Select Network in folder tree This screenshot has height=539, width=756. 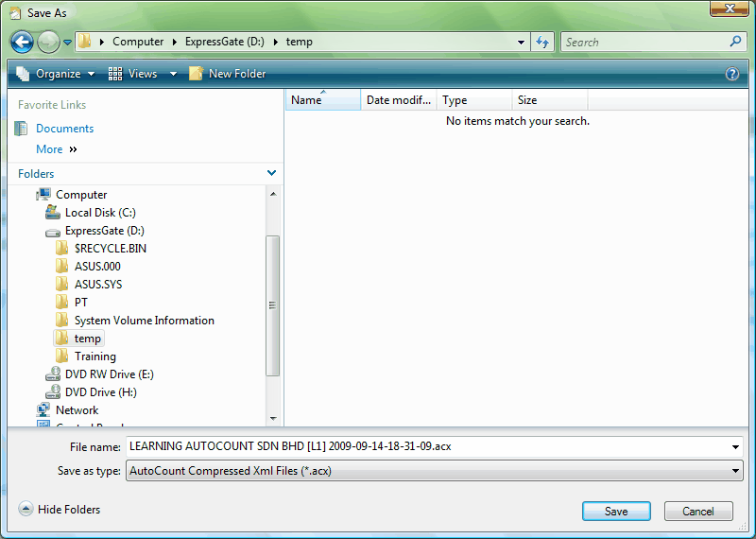pyautogui.click(x=77, y=410)
